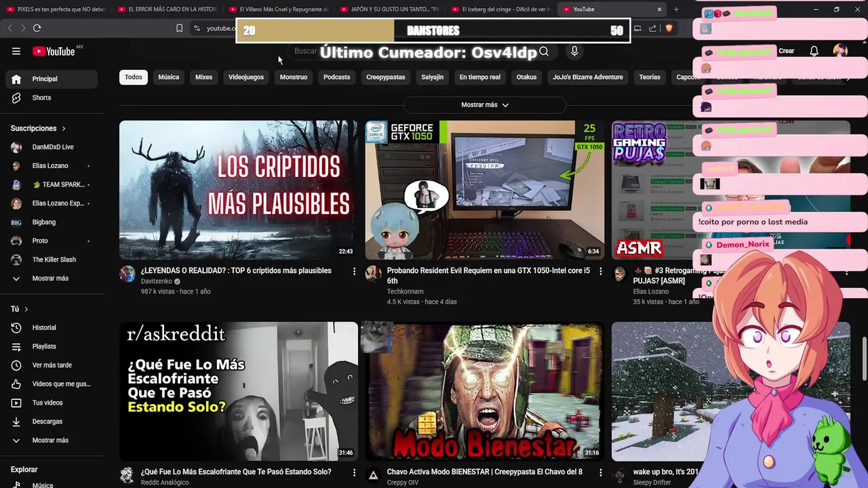Click the Modo Bienestar thumbnail
The width and height of the screenshot is (868, 488).
pyautogui.click(x=485, y=392)
